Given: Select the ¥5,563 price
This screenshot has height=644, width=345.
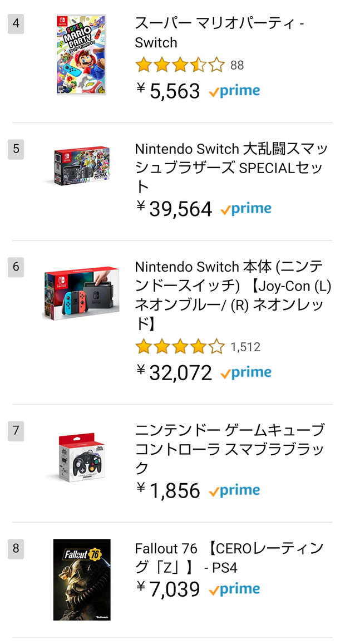Looking at the screenshot, I should (169, 91).
